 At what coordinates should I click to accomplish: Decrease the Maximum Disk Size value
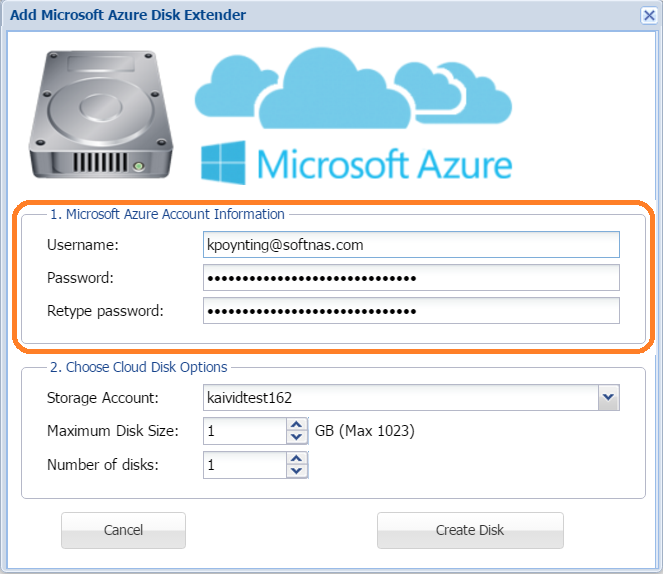tap(297, 437)
